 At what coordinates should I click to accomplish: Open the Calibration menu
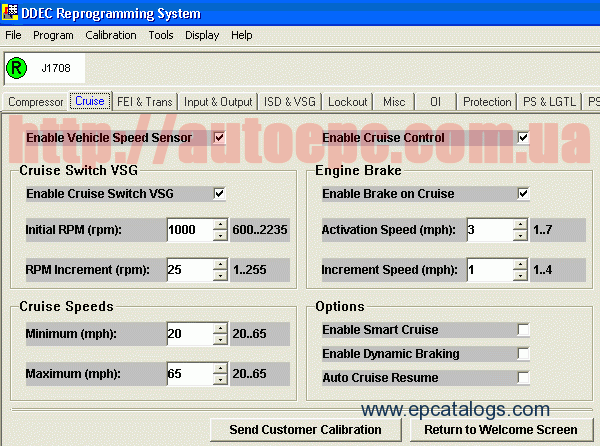click(111, 35)
